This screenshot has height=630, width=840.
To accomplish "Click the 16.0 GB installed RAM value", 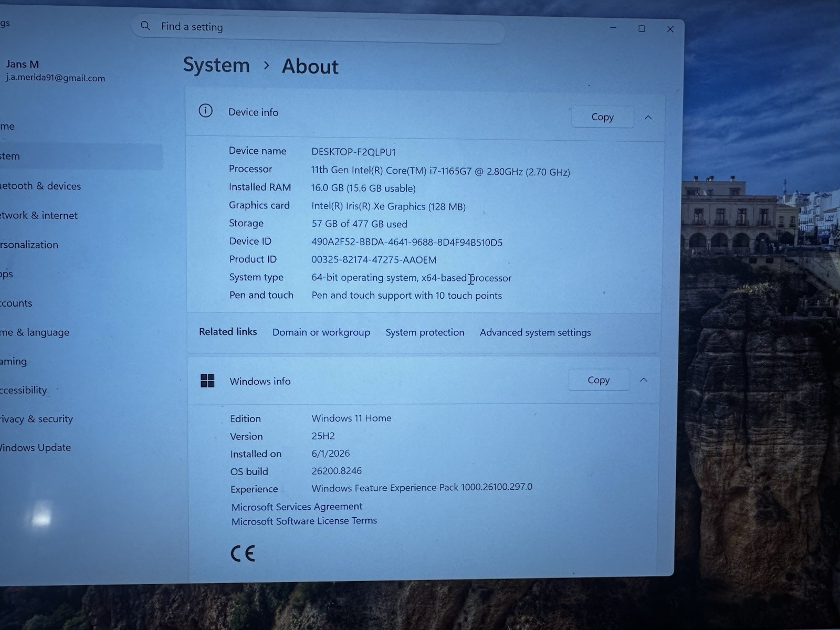I will click(363, 188).
